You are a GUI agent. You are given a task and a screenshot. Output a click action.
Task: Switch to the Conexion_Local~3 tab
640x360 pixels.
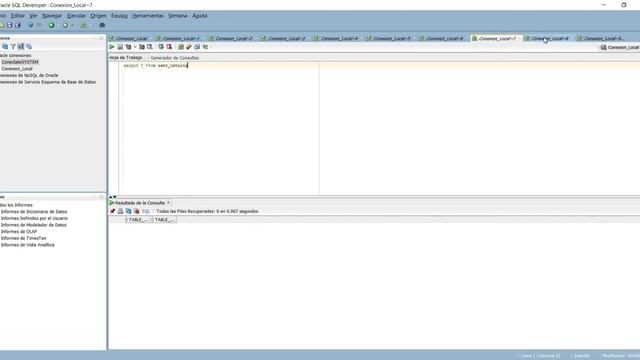284,38
